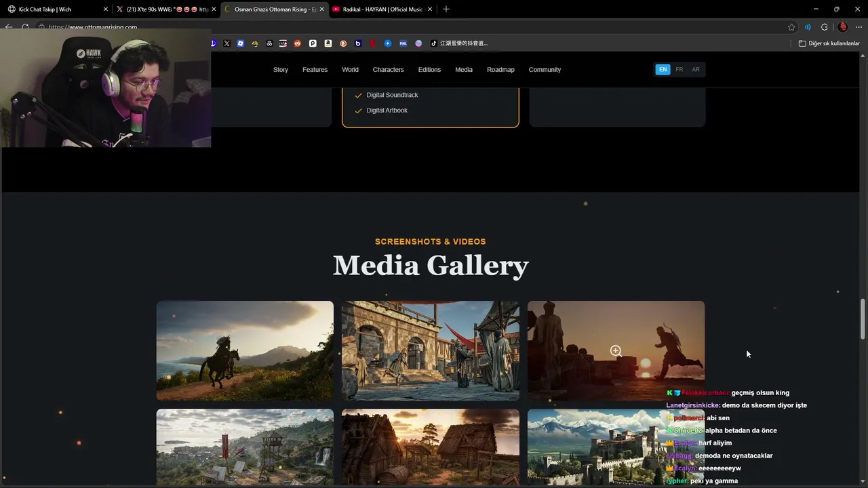Click the X bookmark icon
This screenshot has height=488, width=868.
pos(226,43)
